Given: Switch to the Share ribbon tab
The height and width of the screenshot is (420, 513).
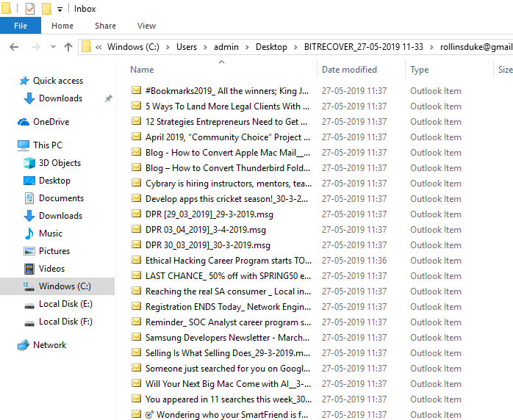Looking at the screenshot, I should [105, 26].
